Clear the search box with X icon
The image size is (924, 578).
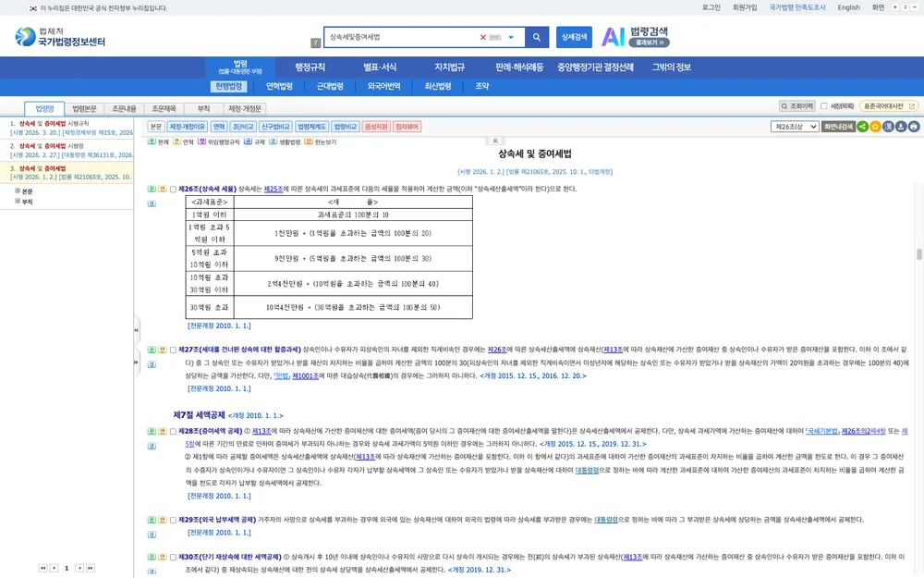(482, 37)
